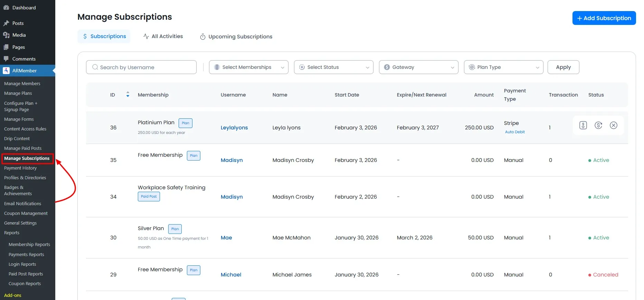Open Content Access Rules menu item
The width and height of the screenshot is (644, 300).
(25, 129)
